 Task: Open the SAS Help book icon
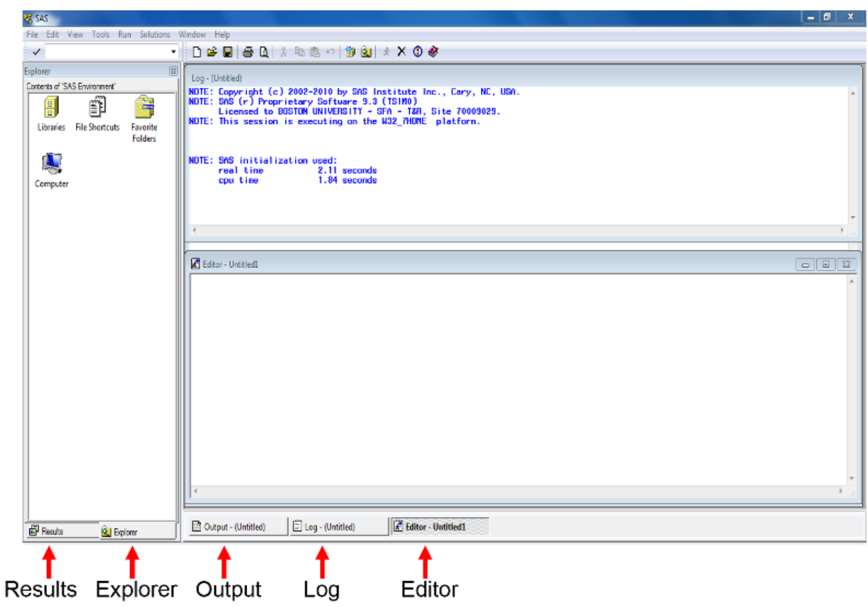(x=433, y=52)
